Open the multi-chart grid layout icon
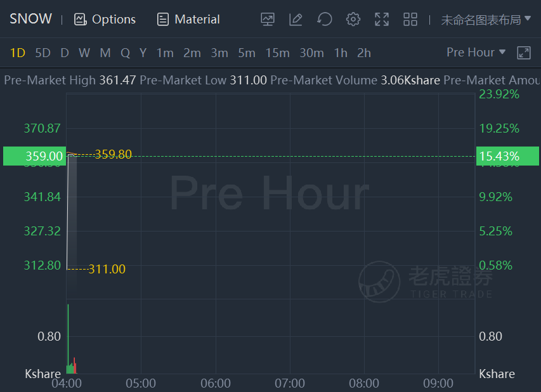Viewport: 541px width, 392px height. pyautogui.click(x=410, y=19)
